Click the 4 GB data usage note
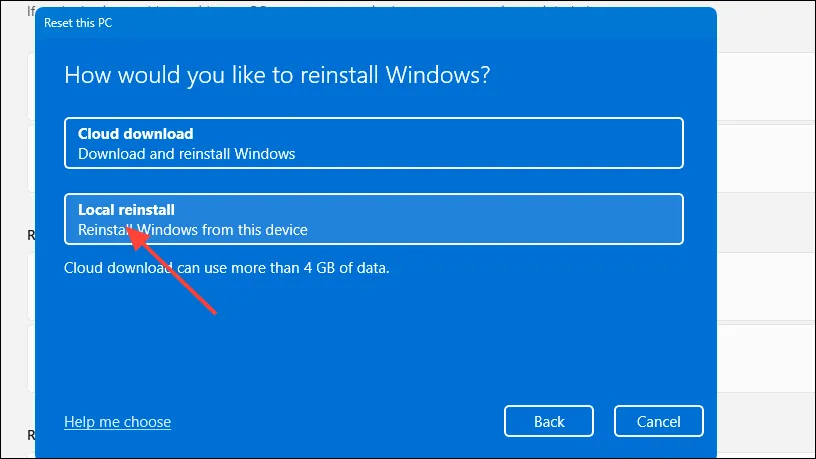 click(226, 268)
